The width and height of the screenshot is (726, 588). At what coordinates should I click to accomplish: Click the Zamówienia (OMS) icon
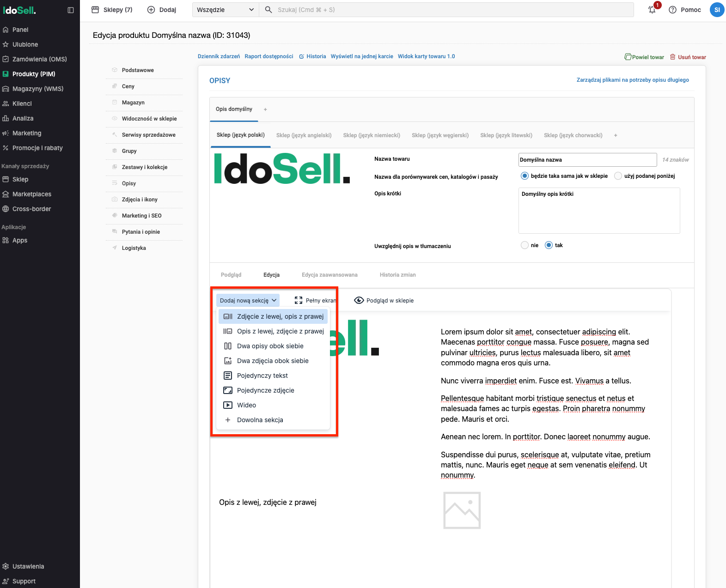pyautogui.click(x=6, y=59)
